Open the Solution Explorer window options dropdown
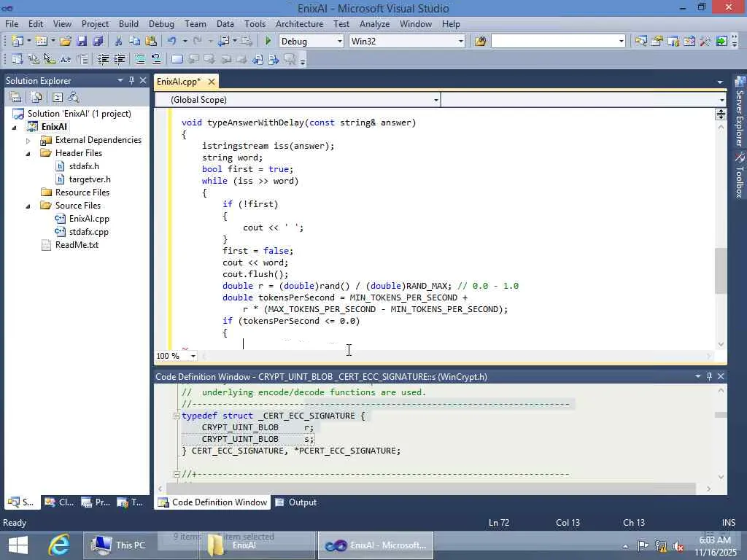The image size is (747, 560). 120,80
